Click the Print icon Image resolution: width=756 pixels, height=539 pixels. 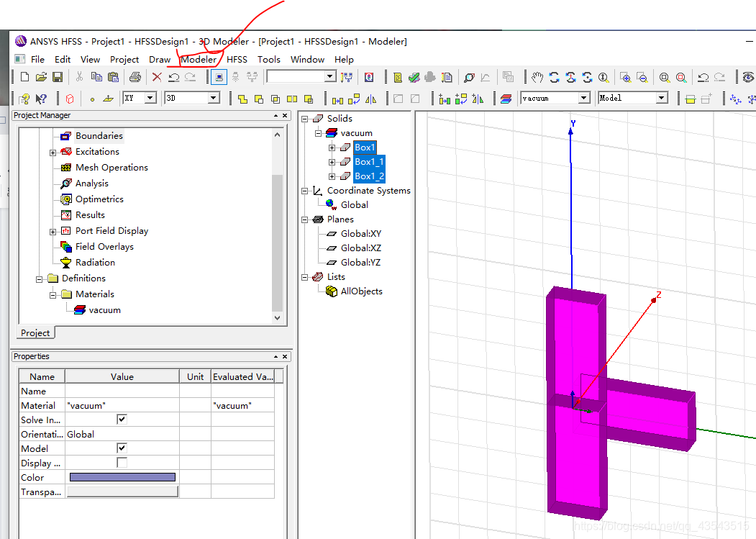[135, 77]
